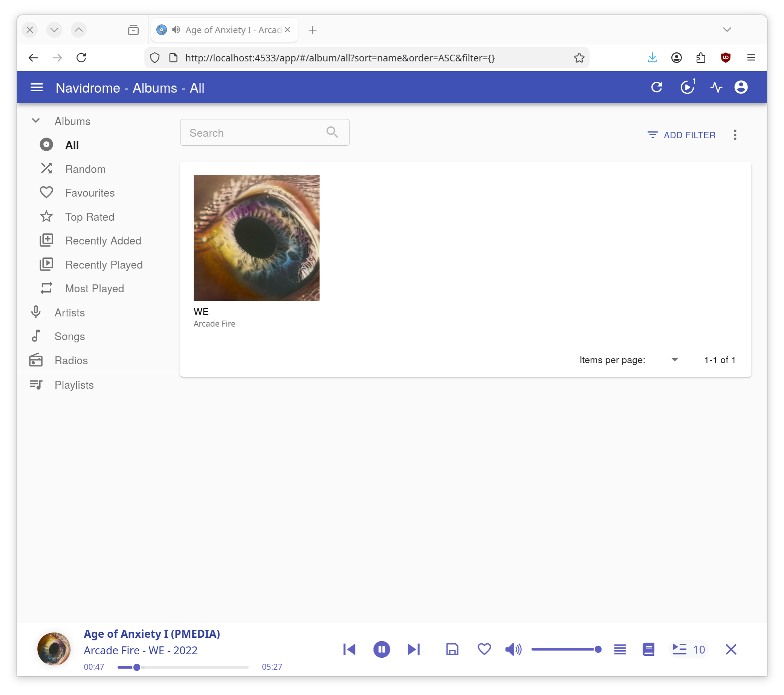The width and height of the screenshot is (784, 695).
Task: Open the user profile menu
Action: pos(741,87)
